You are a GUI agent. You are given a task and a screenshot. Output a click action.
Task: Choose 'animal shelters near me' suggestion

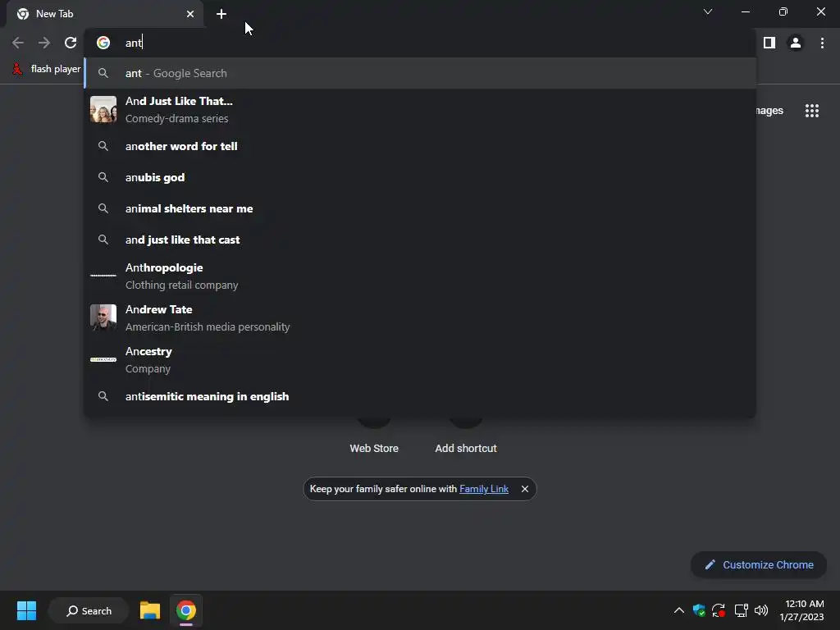420,208
